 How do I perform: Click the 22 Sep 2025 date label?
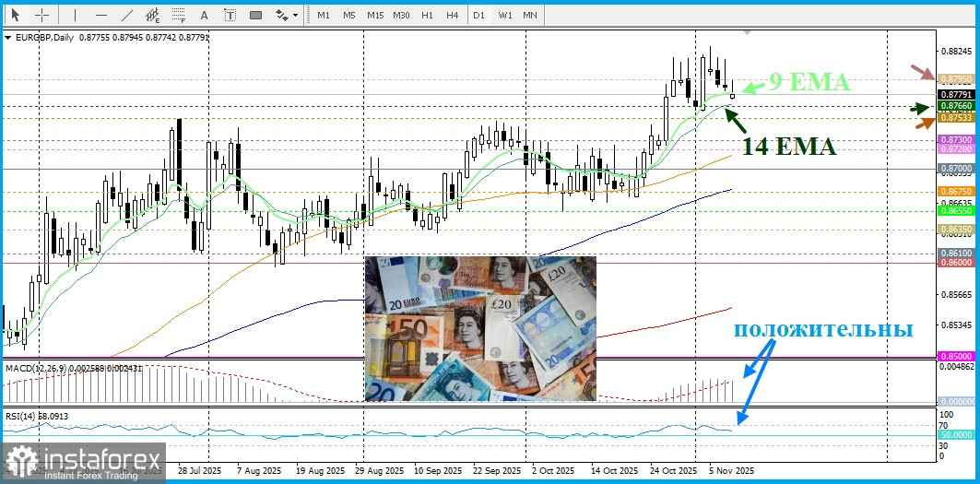(497, 470)
